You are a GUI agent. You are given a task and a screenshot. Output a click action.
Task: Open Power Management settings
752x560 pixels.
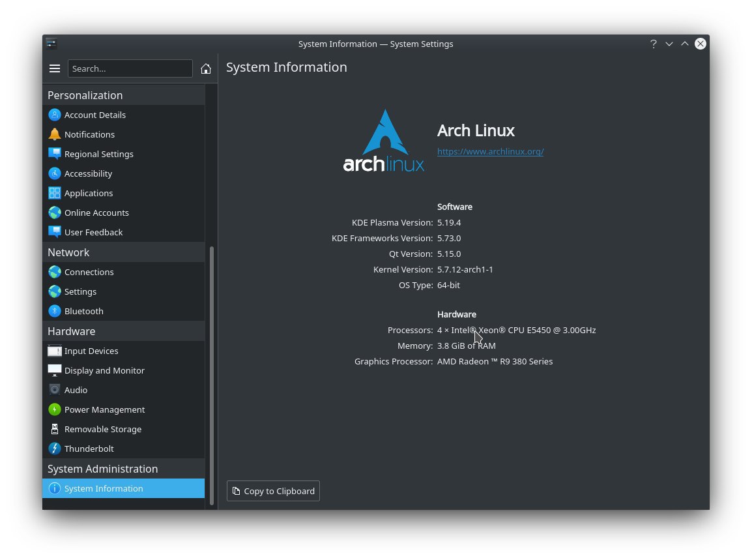tap(124, 410)
